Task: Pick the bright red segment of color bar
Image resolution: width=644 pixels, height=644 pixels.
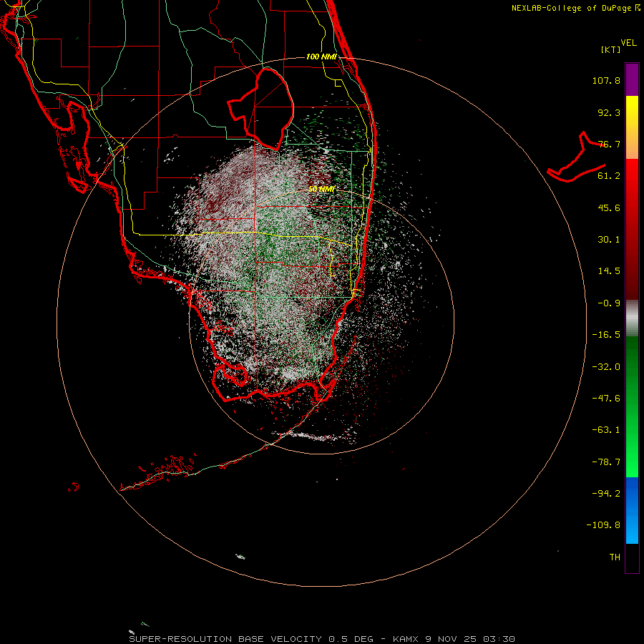Action: coord(632,177)
